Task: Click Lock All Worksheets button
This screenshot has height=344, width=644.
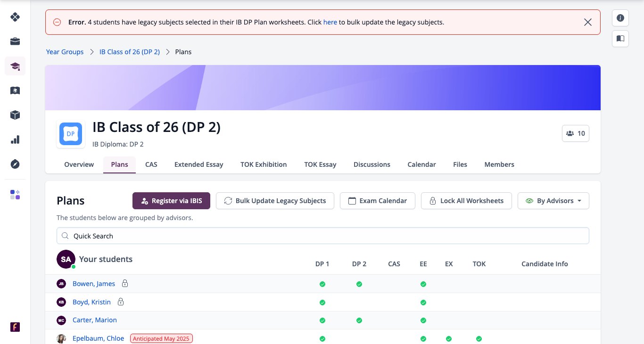Action: 467,201
